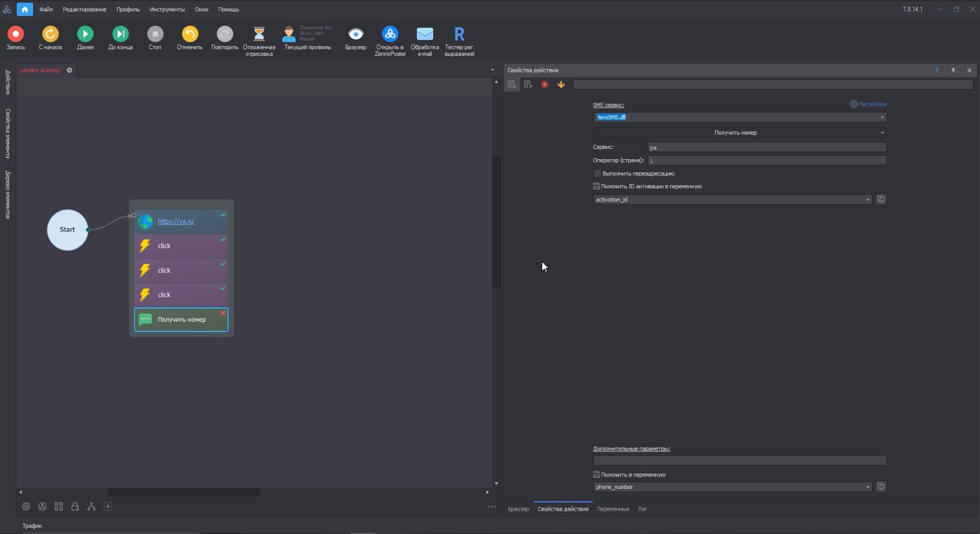Image resolution: width=980 pixels, height=534 pixels.
Task: Switch to the Переменные tab
Action: [x=612, y=509]
